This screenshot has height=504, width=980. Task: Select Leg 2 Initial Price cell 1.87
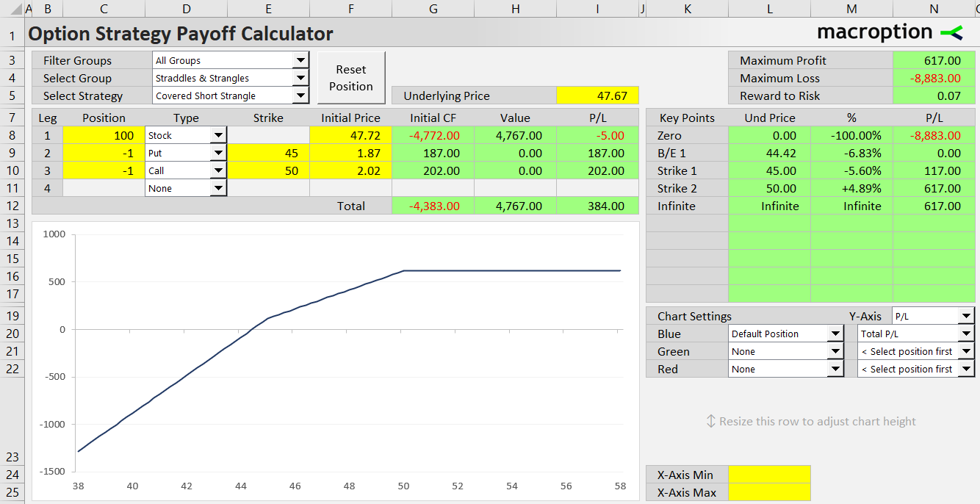point(350,153)
